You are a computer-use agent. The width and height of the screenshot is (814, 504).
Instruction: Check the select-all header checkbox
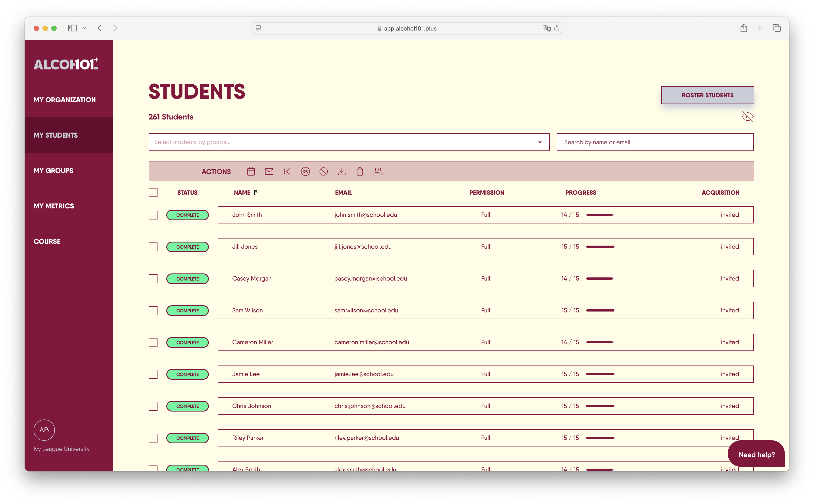(x=153, y=192)
